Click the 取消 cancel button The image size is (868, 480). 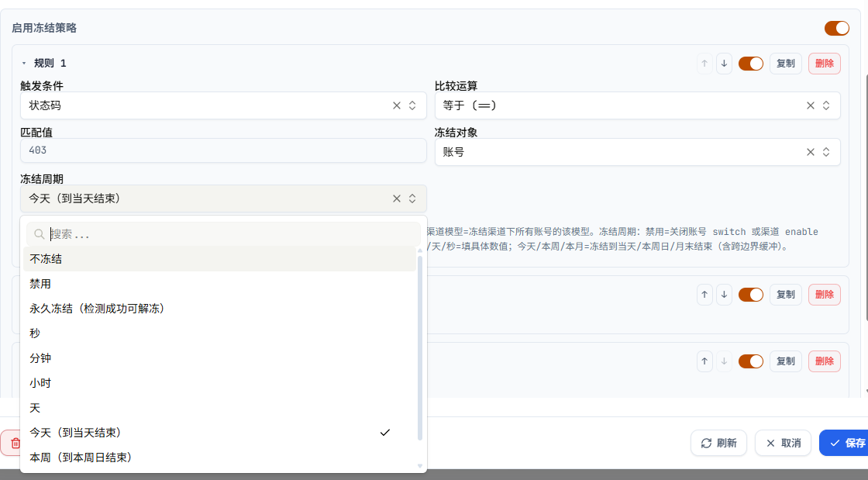pos(783,443)
